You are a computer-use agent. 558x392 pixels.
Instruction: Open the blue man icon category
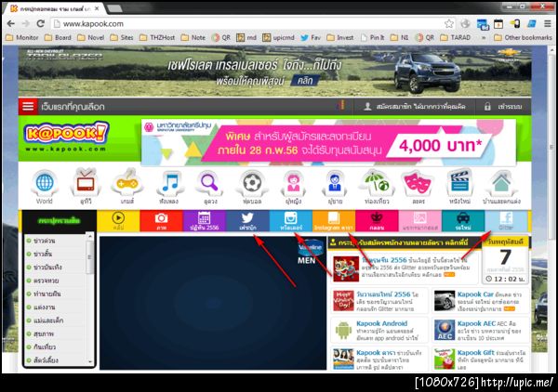click(x=335, y=188)
